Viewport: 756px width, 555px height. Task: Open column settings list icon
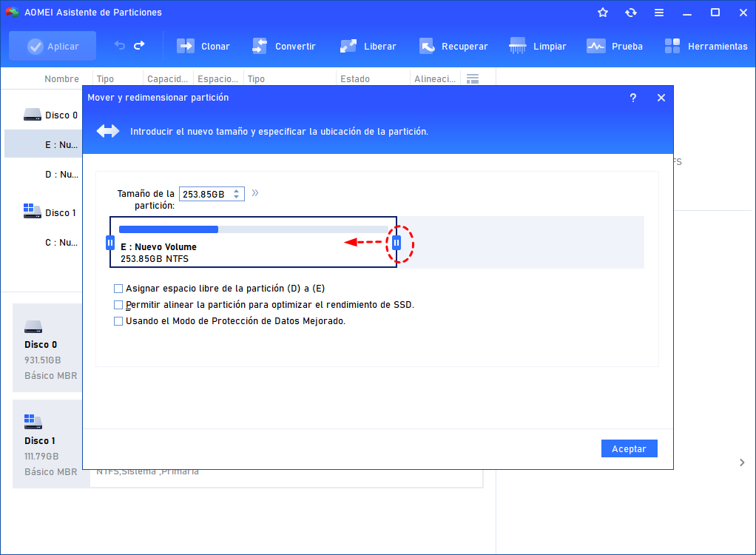click(x=473, y=78)
